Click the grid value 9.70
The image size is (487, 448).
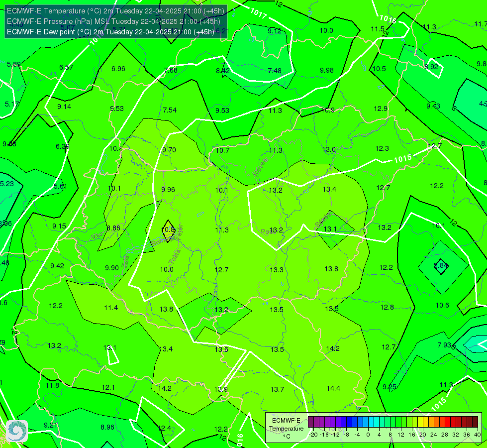[169, 150]
